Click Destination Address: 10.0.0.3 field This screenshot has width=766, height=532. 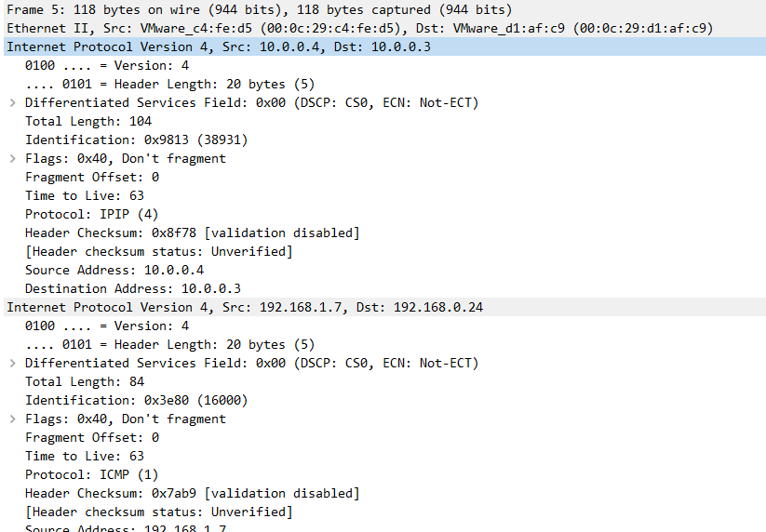tap(133, 288)
